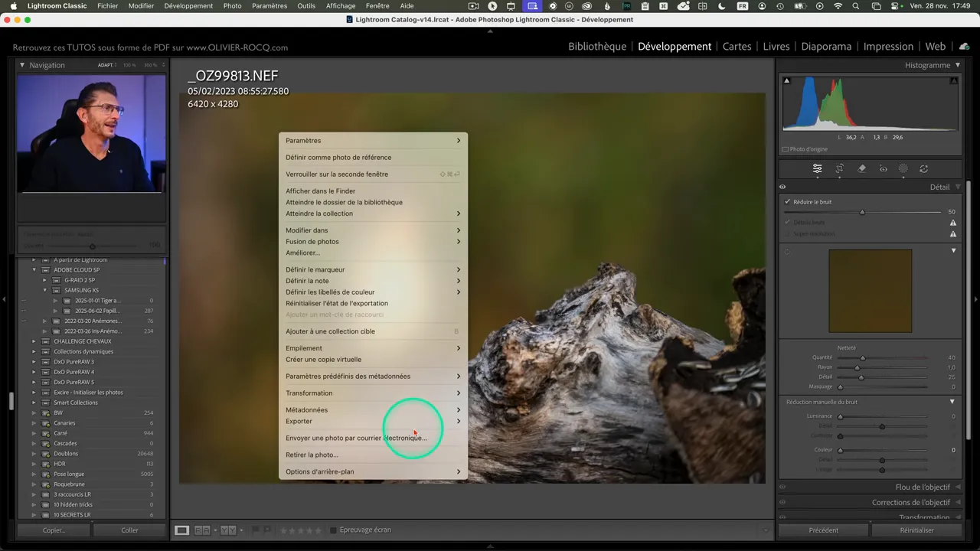
Task: Click the Réduire le bruit amount slider handle
Action: click(862, 212)
